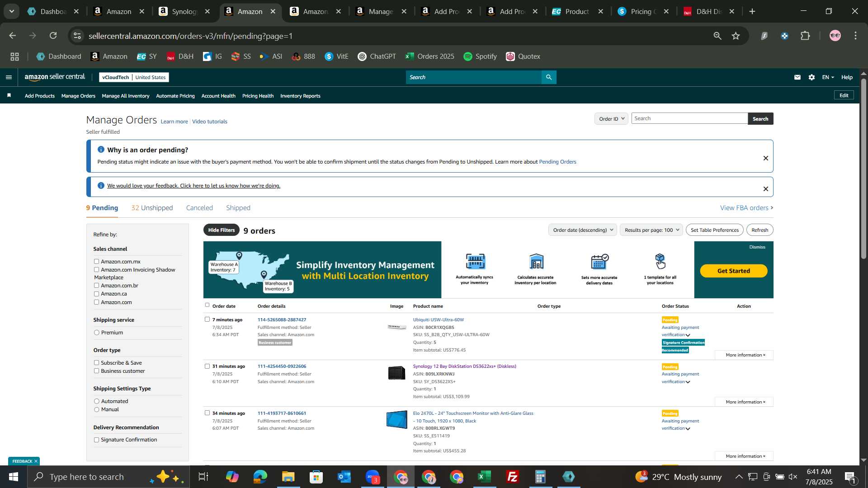Check the Amazon.com sales channel filter
The height and width of the screenshot is (488, 868).
click(x=96, y=302)
